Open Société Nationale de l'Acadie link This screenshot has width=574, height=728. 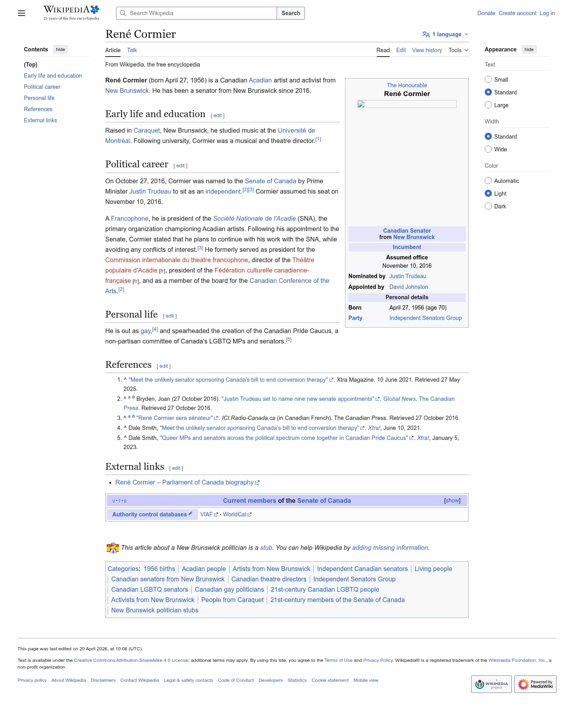click(x=254, y=218)
